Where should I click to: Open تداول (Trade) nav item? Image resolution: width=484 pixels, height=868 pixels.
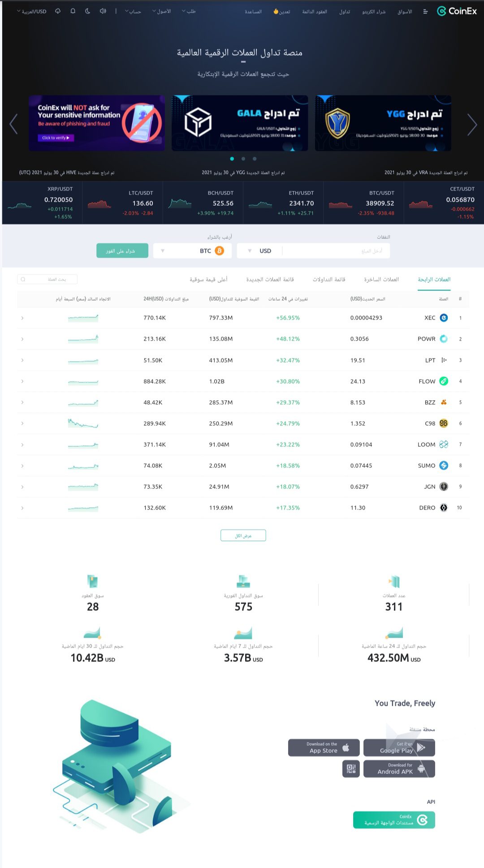click(345, 12)
